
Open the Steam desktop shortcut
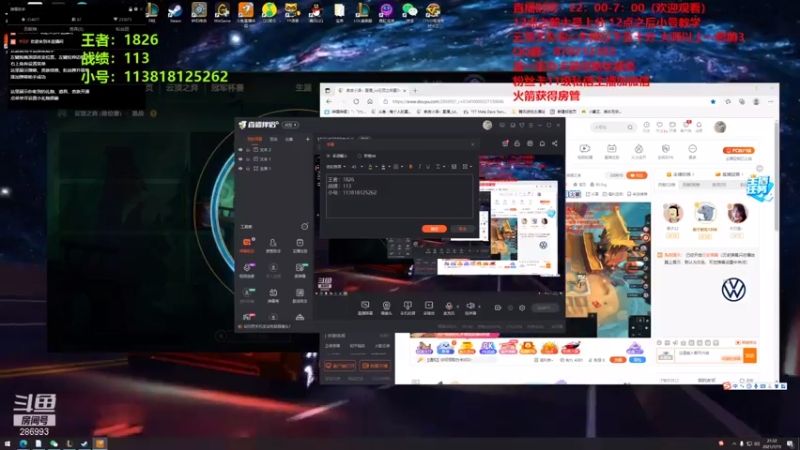(175, 11)
